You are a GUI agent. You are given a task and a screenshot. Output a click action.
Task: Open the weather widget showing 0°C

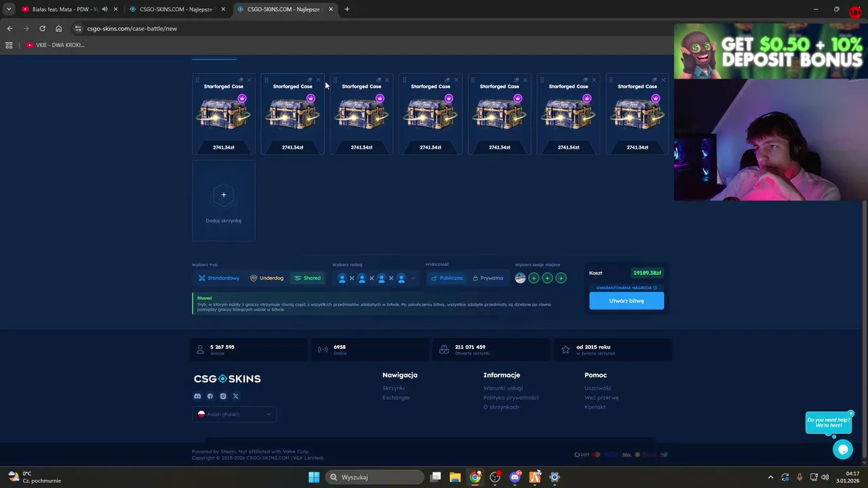(x=34, y=477)
